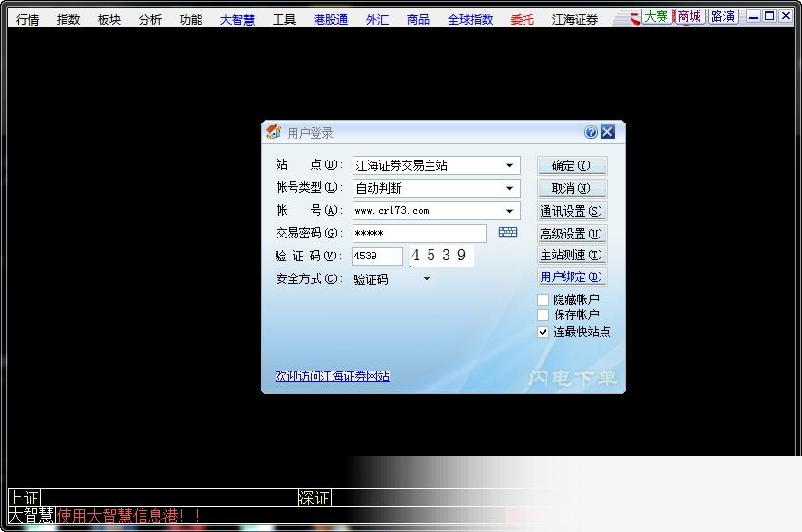The width and height of the screenshot is (802, 532).
Task: Open 通讯设置 settings
Action: pyautogui.click(x=572, y=211)
